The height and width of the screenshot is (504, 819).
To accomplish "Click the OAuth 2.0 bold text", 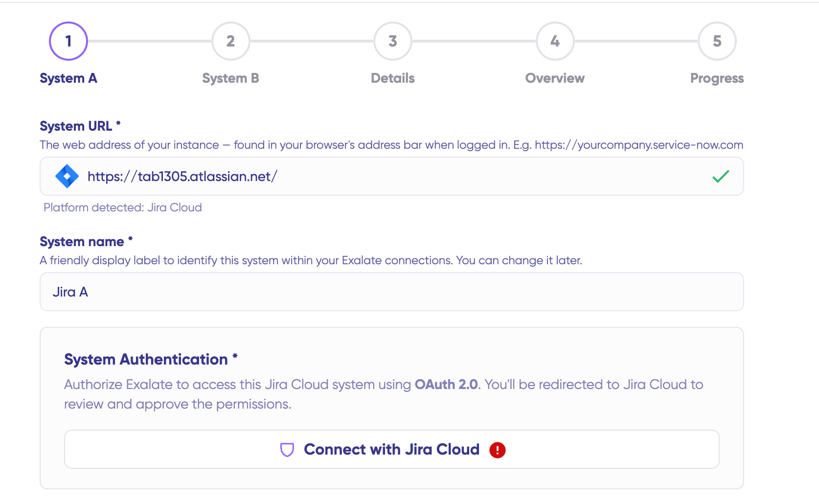I will [446, 385].
